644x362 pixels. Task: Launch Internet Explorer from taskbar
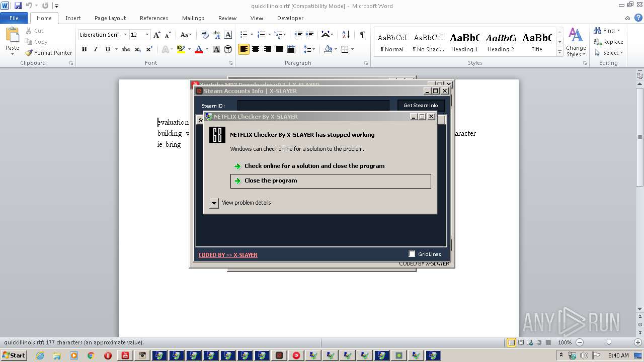(40, 355)
